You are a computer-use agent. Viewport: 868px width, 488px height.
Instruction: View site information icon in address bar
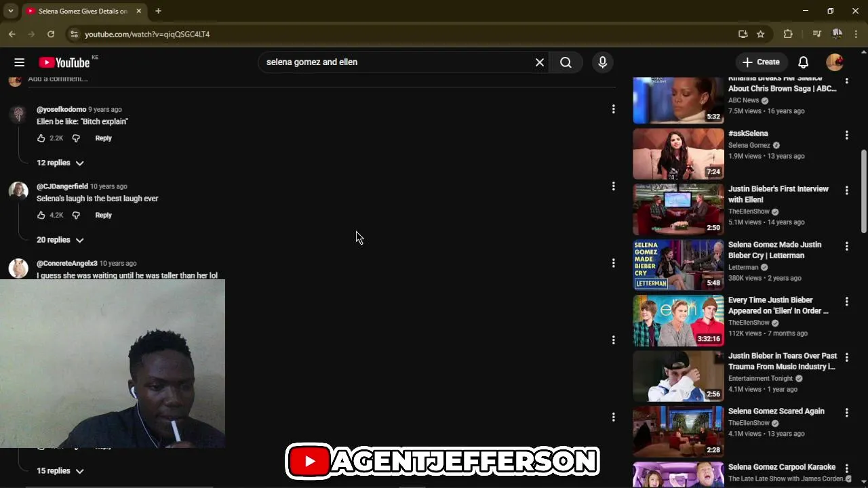click(x=74, y=34)
